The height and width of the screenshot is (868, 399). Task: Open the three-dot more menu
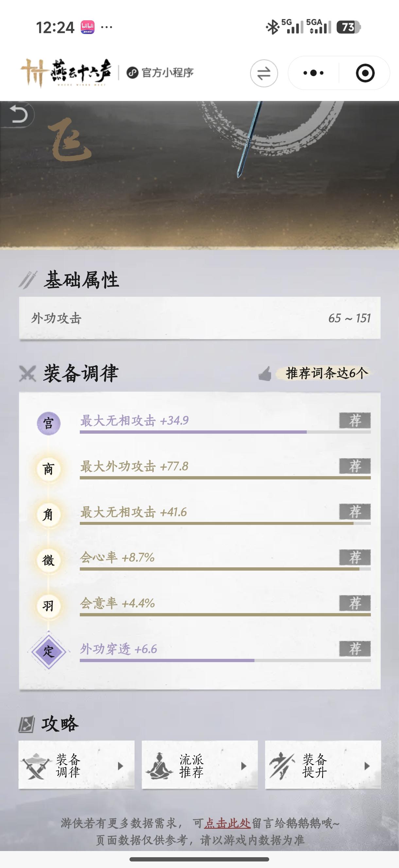click(313, 73)
